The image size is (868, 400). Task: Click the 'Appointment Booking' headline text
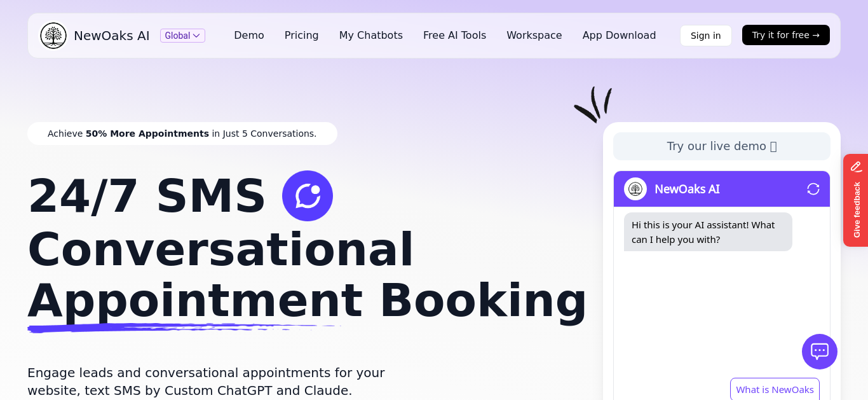coord(308,301)
